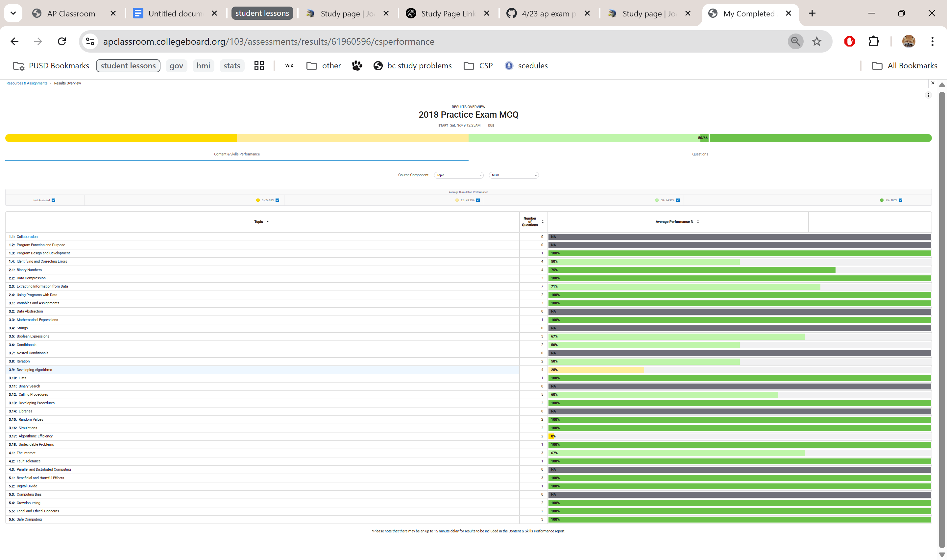Open the new tab plus button
This screenshot has height=560, width=947.
pyautogui.click(x=812, y=13)
